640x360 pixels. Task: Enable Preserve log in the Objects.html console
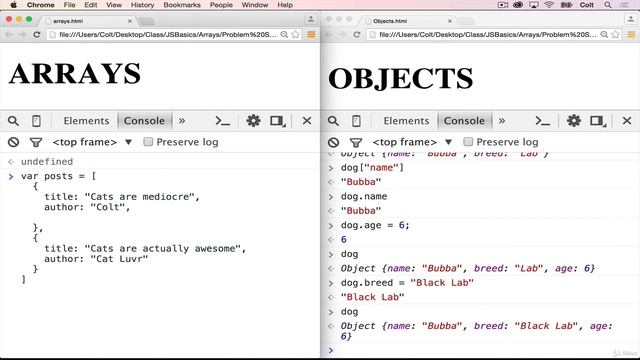[468, 142]
